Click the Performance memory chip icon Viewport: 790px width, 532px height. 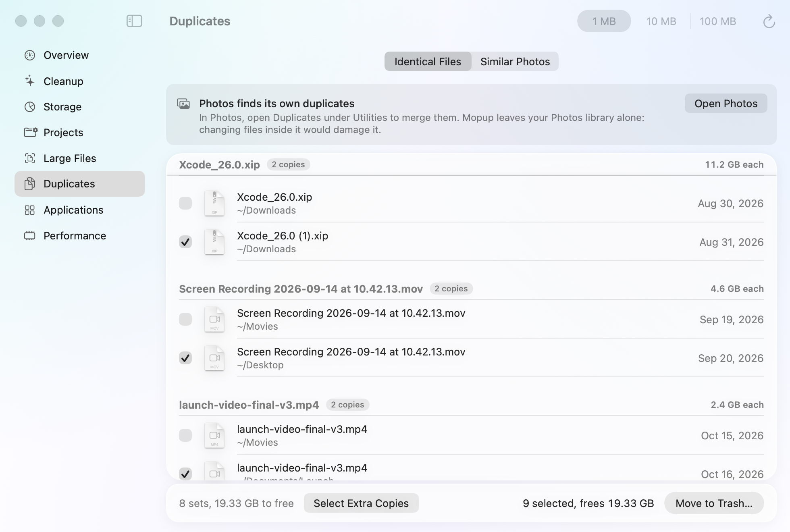(30, 236)
